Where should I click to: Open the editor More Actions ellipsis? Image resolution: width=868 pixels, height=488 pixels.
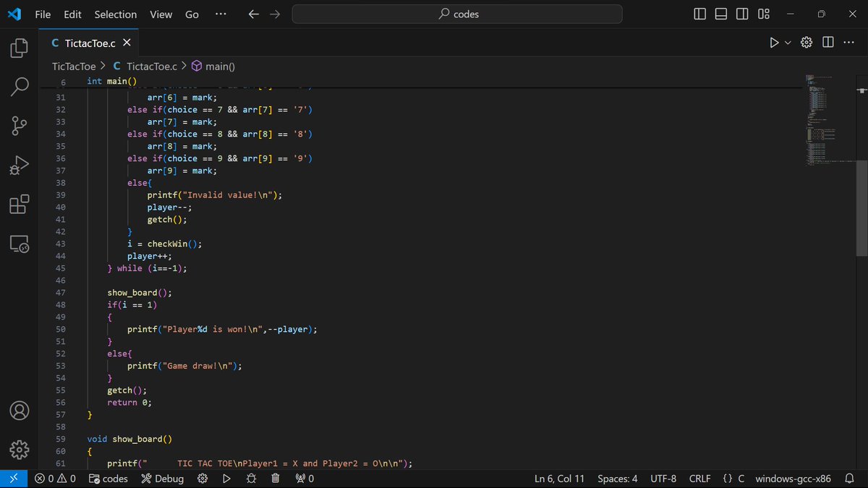click(848, 43)
